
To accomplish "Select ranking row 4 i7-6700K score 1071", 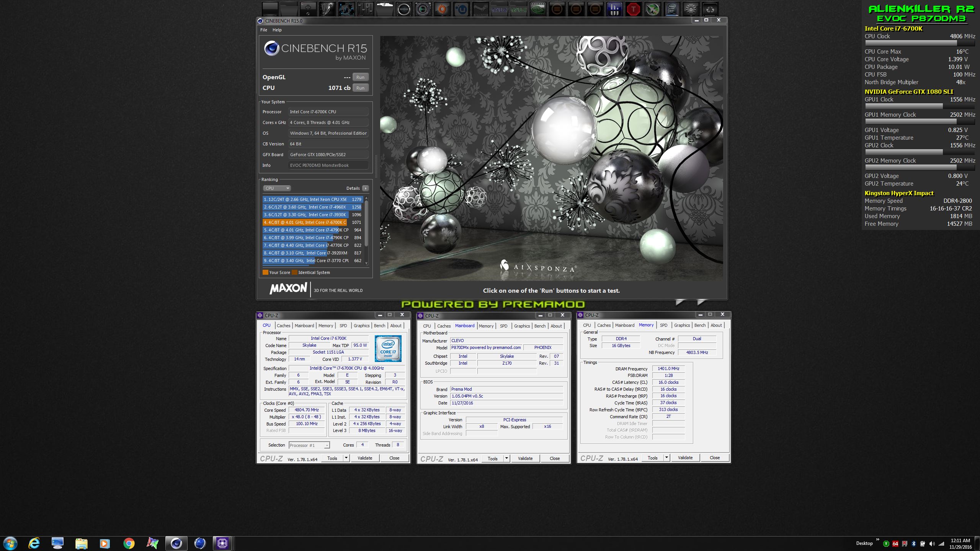I will (312, 222).
